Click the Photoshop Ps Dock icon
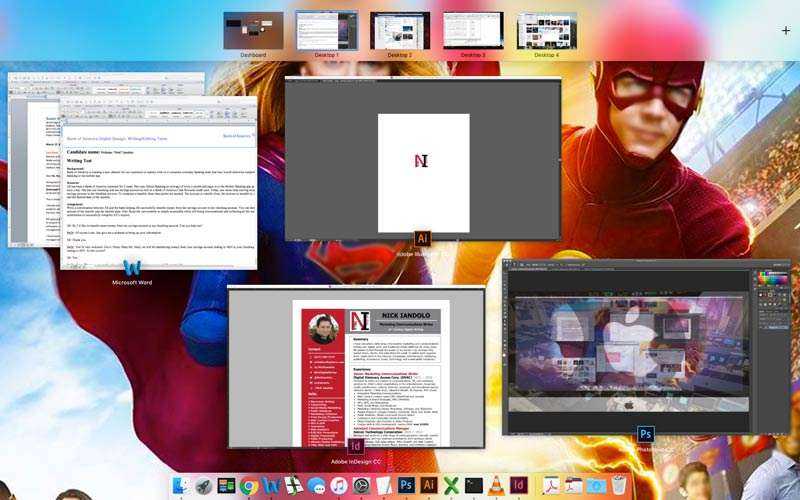 point(406,485)
